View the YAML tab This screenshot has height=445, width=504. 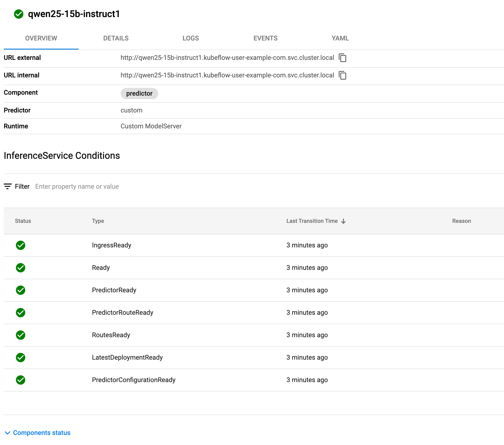pos(340,38)
